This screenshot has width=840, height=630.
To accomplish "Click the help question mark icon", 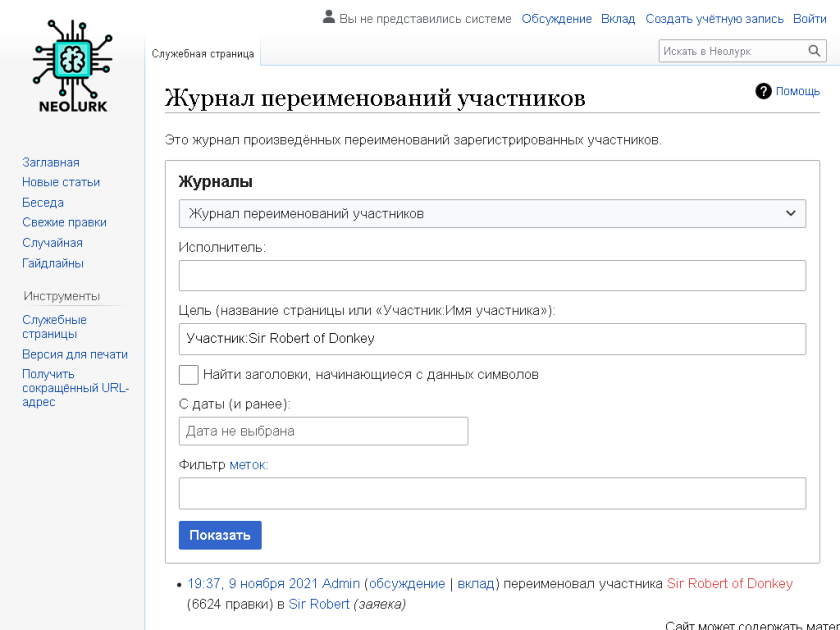I will 764,91.
